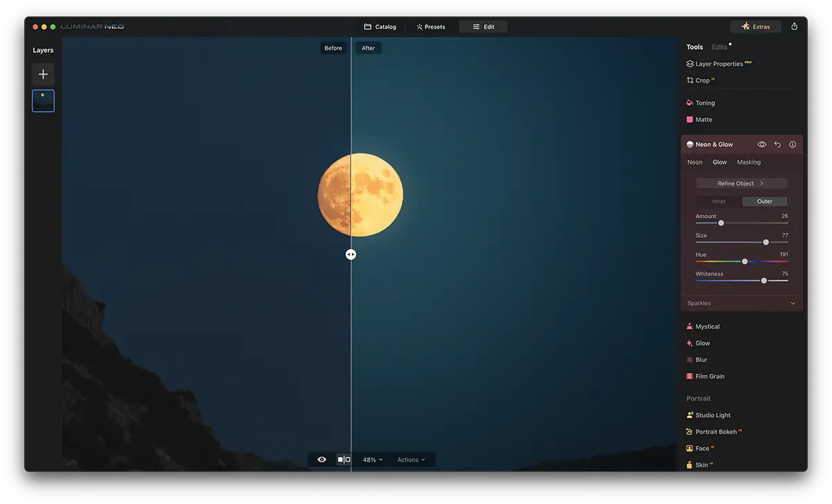Add a new layer with the plus button
The image size is (832, 504).
pyautogui.click(x=43, y=74)
